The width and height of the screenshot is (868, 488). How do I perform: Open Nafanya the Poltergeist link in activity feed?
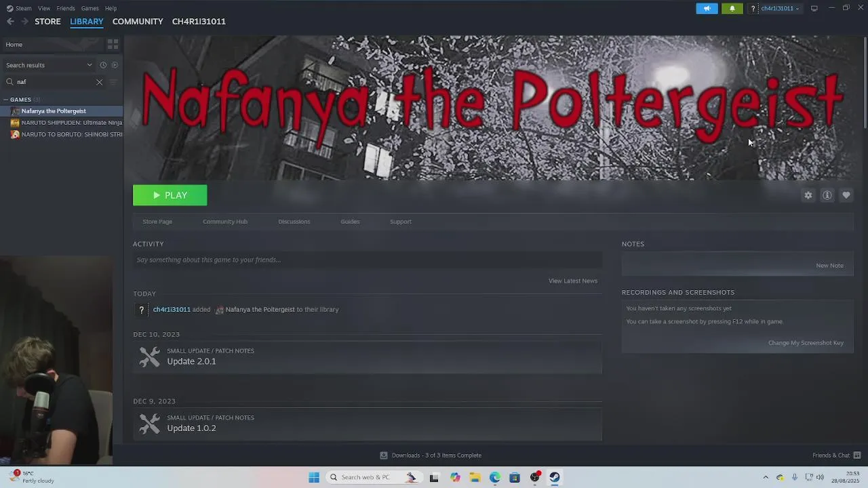click(x=260, y=309)
